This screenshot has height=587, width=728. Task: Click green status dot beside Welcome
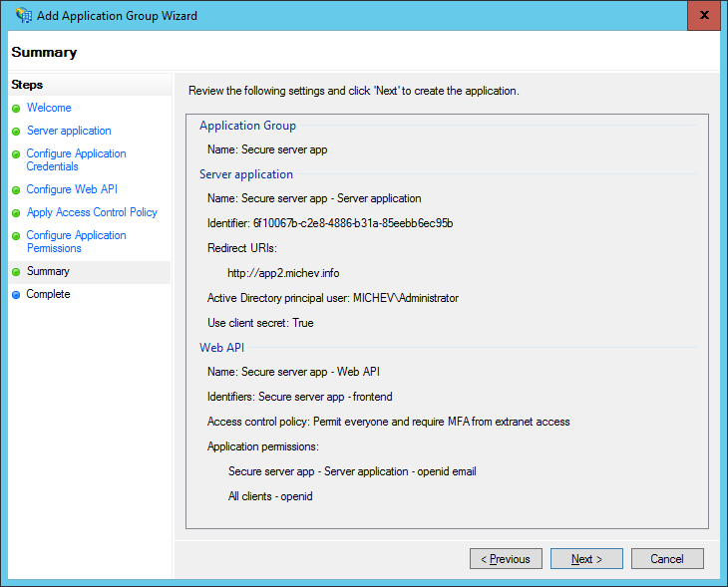[x=16, y=109]
